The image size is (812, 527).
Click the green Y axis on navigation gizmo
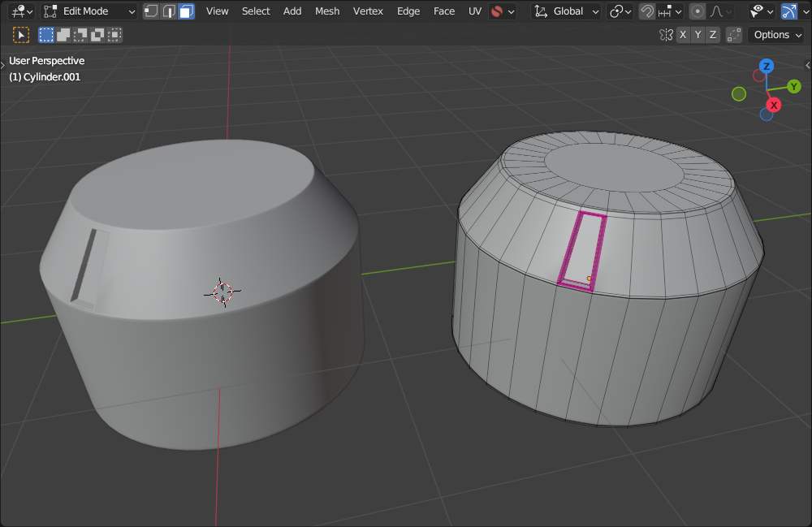coord(794,86)
